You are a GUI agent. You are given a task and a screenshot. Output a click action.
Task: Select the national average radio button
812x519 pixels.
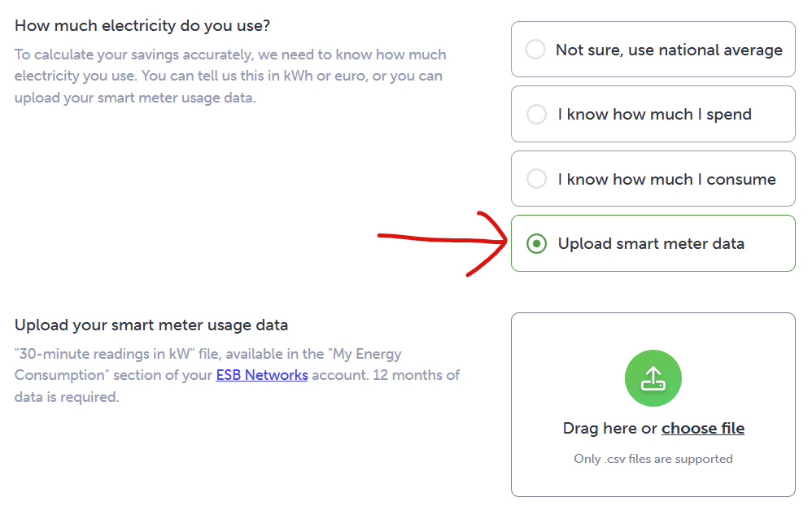535,50
